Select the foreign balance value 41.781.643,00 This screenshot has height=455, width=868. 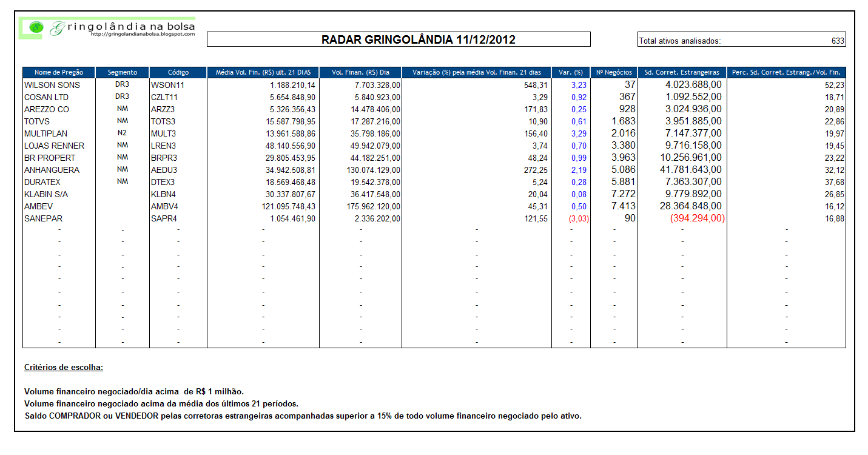click(x=691, y=170)
